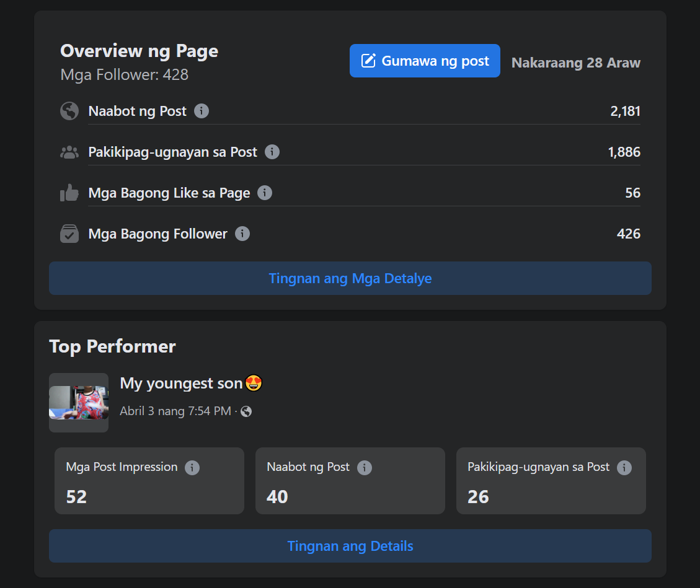Click info icon beside Mga Post Impression
Viewport: 700px width, 588px height.
(192, 468)
